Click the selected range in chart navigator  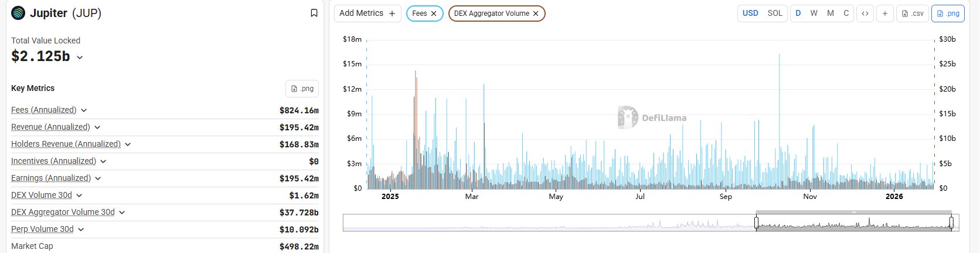853,222
